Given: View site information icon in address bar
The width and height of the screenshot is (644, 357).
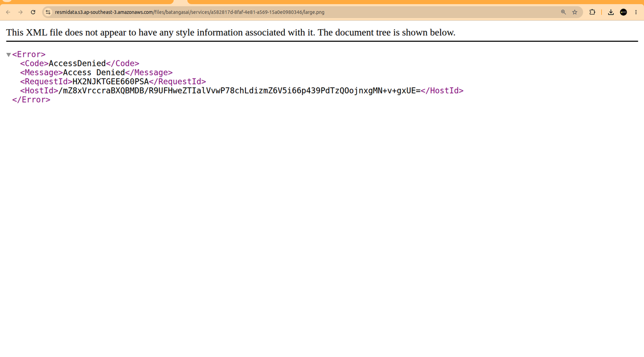Looking at the screenshot, I should pos(48,12).
